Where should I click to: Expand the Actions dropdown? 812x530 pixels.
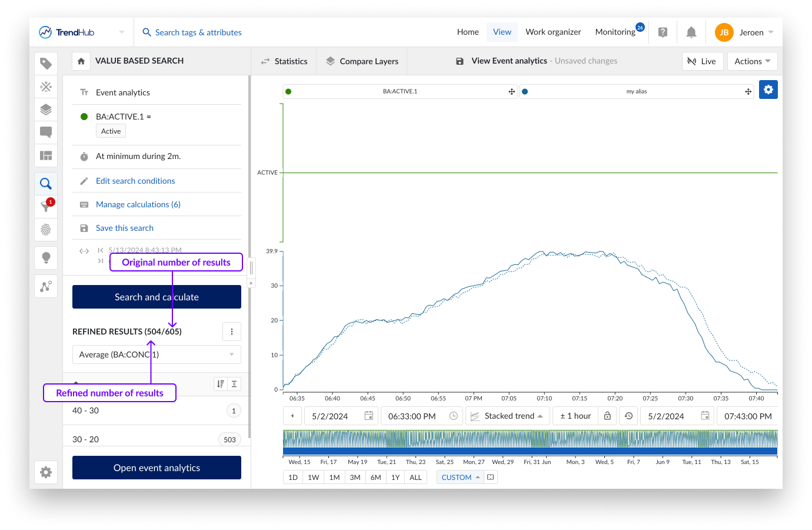[x=752, y=61]
